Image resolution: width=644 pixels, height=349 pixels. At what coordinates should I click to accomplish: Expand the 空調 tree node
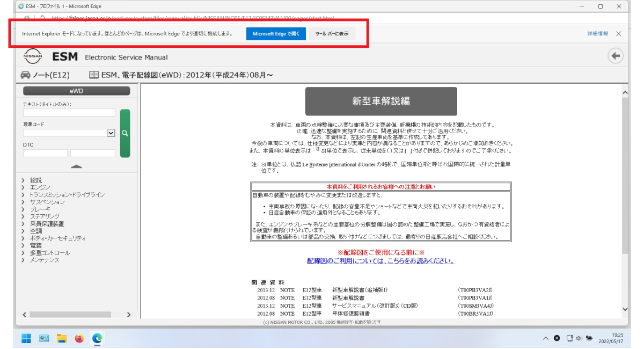(x=23, y=231)
